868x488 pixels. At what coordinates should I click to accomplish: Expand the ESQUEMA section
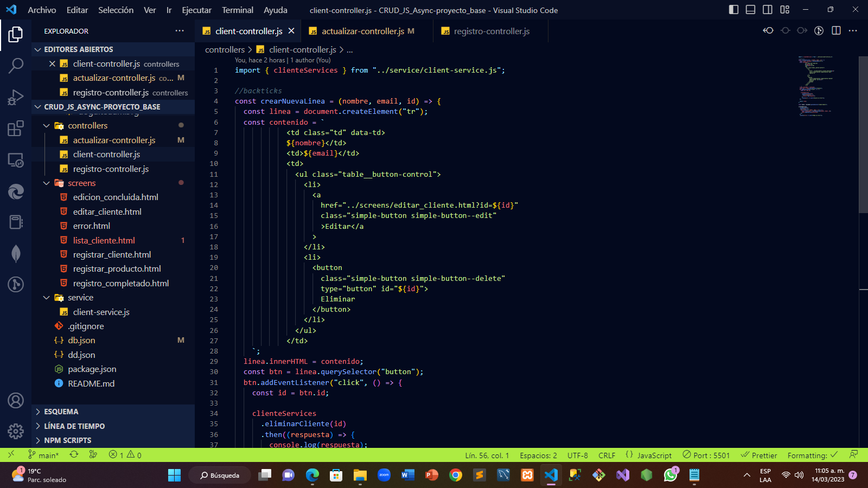pos(113,412)
